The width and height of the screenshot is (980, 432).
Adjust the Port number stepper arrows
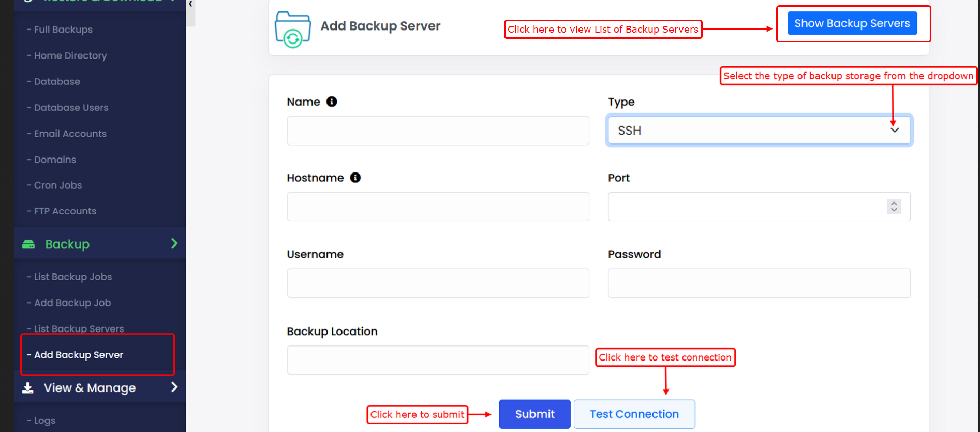click(894, 206)
